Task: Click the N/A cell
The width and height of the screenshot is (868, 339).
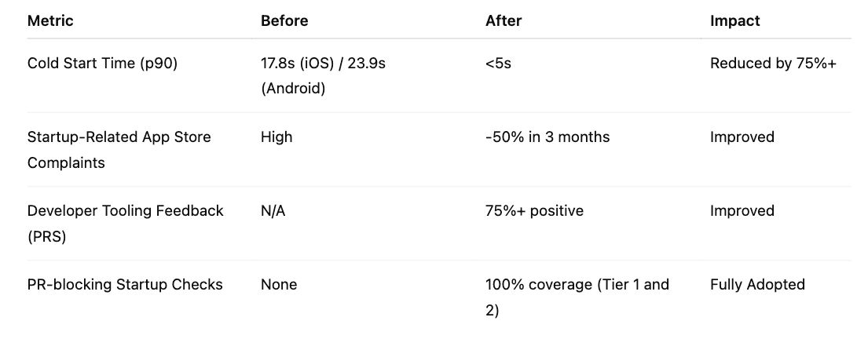Action: coord(273,211)
